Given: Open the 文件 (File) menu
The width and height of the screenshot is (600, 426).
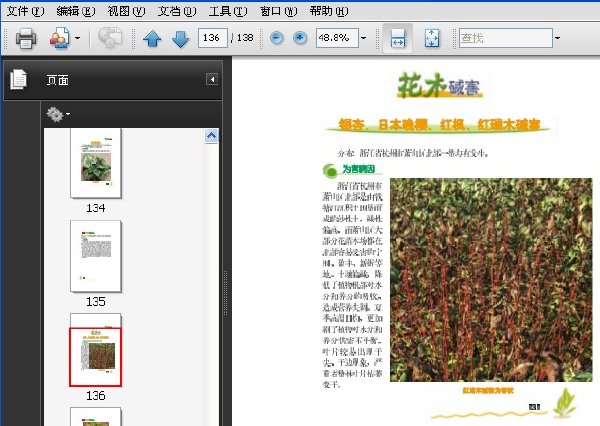Looking at the screenshot, I should [x=25, y=11].
